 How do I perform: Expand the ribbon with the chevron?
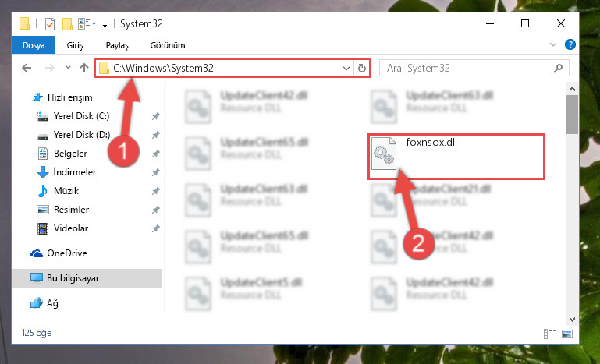coord(553,44)
